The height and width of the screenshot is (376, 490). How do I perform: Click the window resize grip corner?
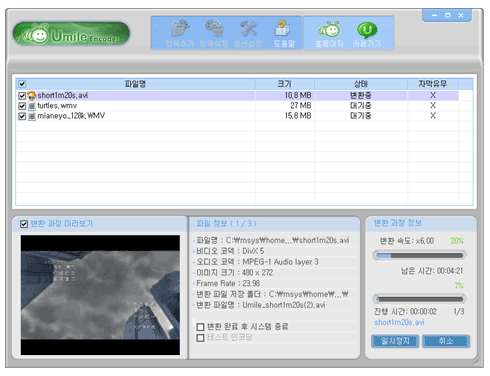click(x=479, y=363)
